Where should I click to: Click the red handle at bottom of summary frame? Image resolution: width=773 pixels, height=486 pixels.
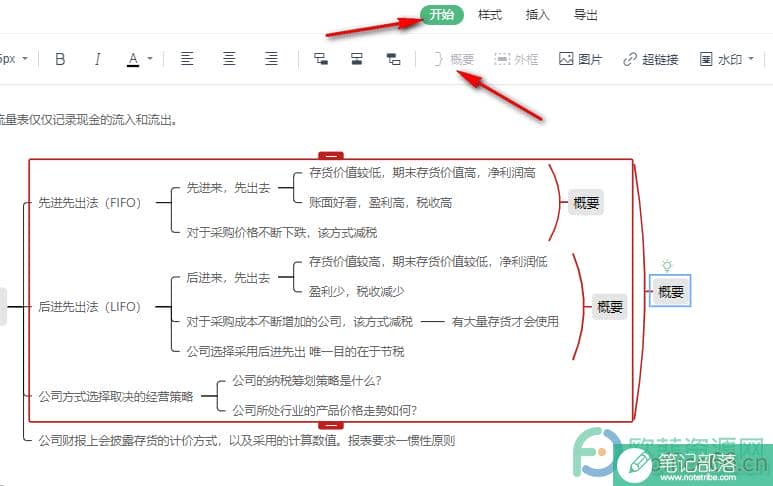331,425
